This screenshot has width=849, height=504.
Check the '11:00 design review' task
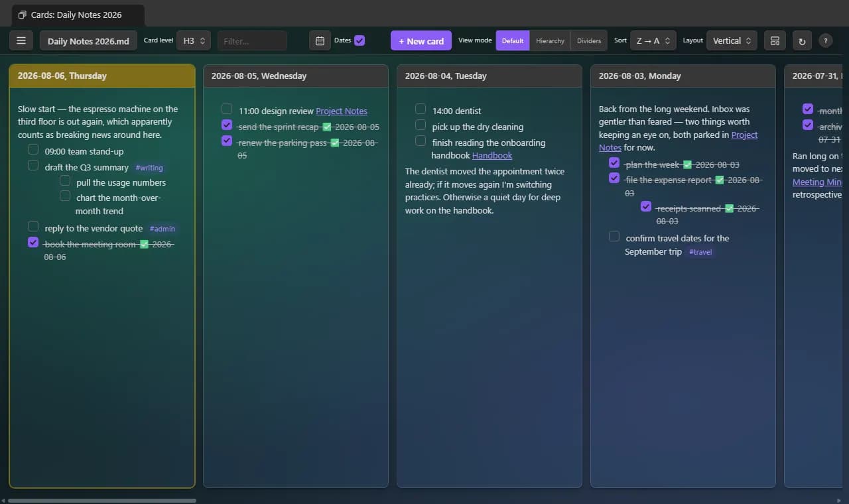pos(227,109)
